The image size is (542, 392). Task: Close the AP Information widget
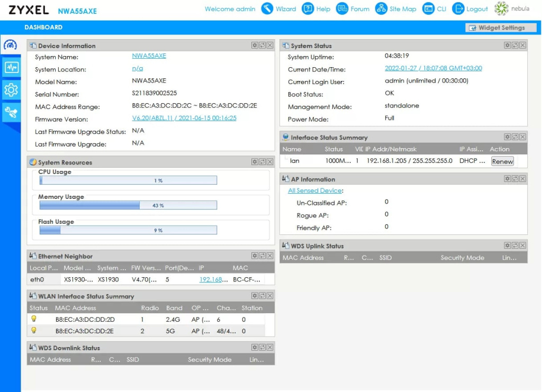click(522, 179)
